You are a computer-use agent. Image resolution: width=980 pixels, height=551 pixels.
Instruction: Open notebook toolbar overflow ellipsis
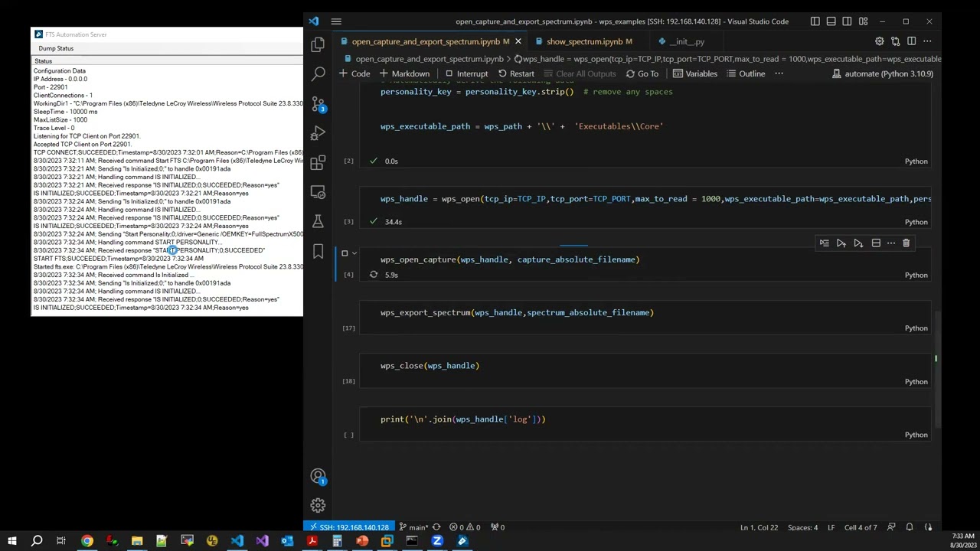click(x=779, y=73)
